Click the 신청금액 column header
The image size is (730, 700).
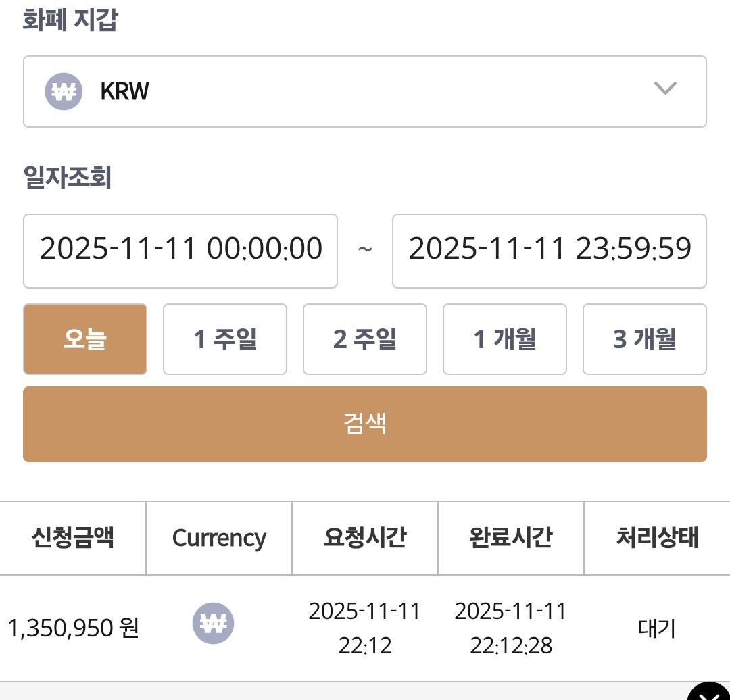(72, 538)
